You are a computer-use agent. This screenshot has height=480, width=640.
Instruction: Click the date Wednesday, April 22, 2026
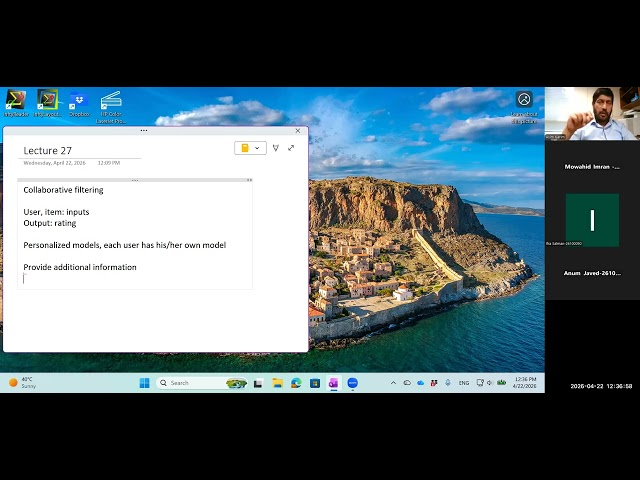[x=54, y=163]
